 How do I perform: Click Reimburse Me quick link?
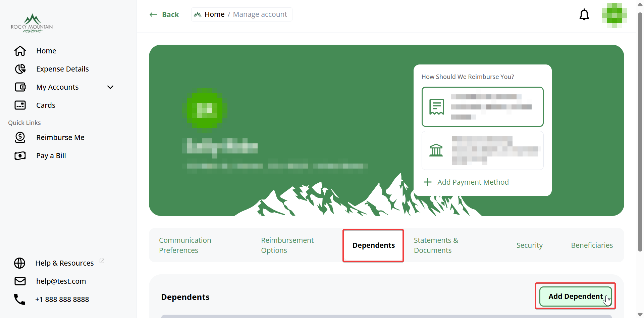point(60,137)
